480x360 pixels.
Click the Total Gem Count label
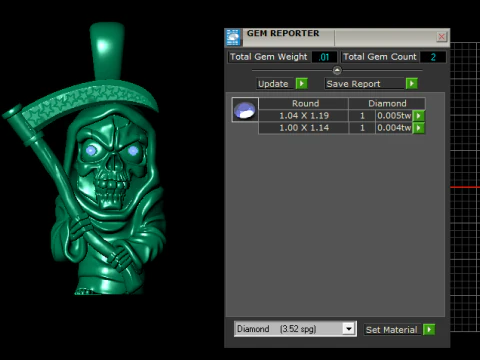coord(380,57)
